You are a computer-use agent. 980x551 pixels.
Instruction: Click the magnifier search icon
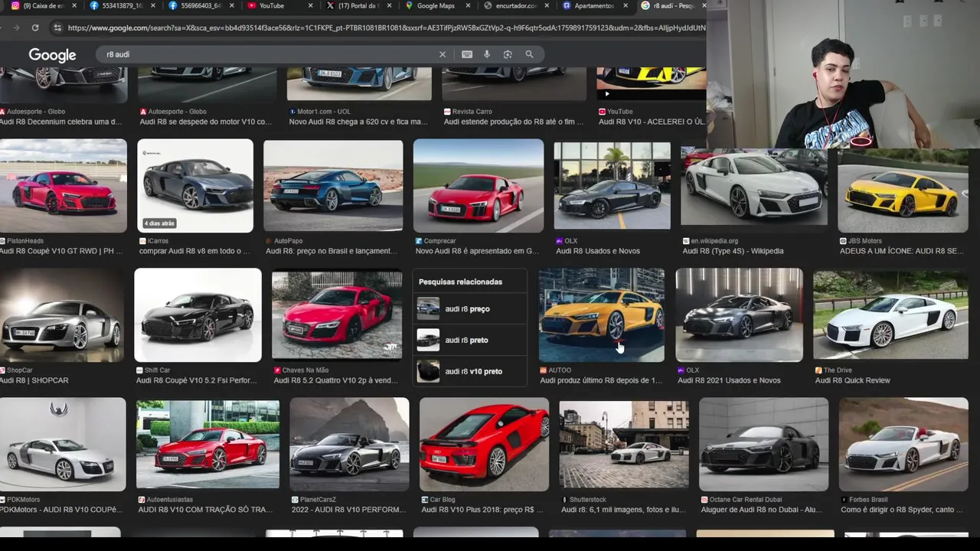[x=529, y=54]
